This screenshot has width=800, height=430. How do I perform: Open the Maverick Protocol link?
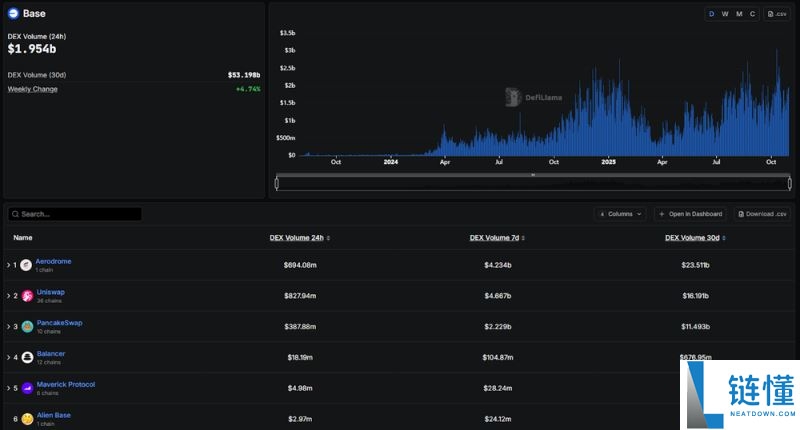(x=66, y=385)
